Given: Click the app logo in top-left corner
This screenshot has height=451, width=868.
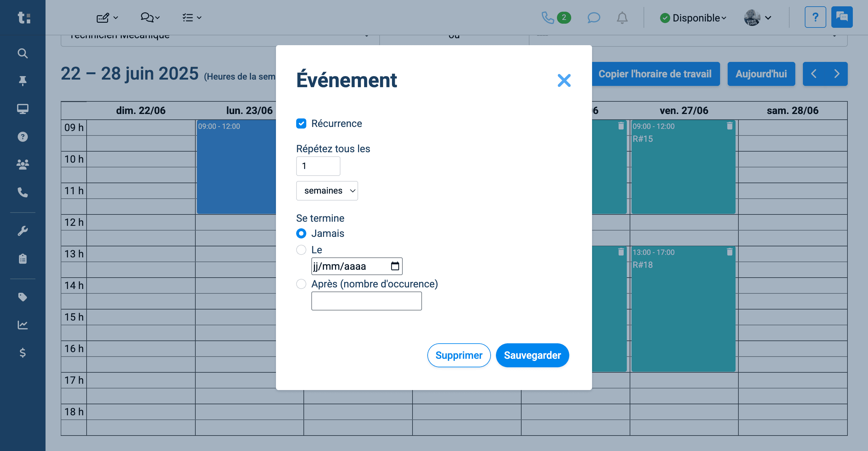Looking at the screenshot, I should (24, 17).
